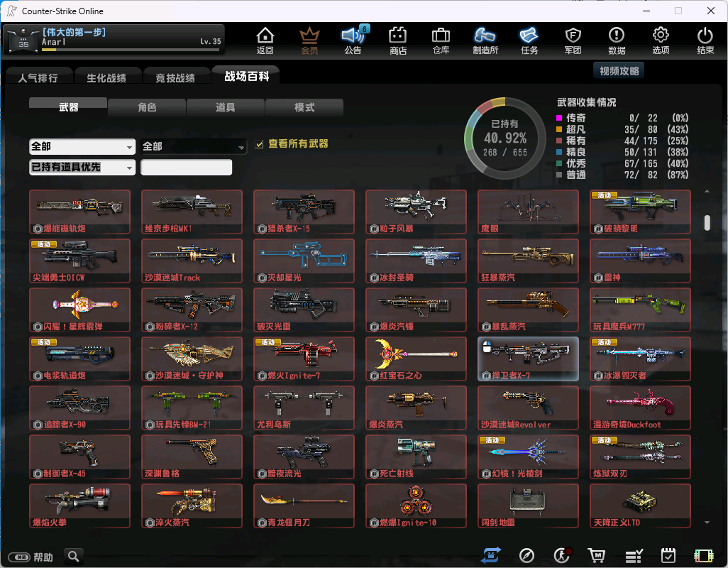Screen dimensions: 728x568
Task: Toggle the 帮助 help switch
Action: tap(19, 557)
